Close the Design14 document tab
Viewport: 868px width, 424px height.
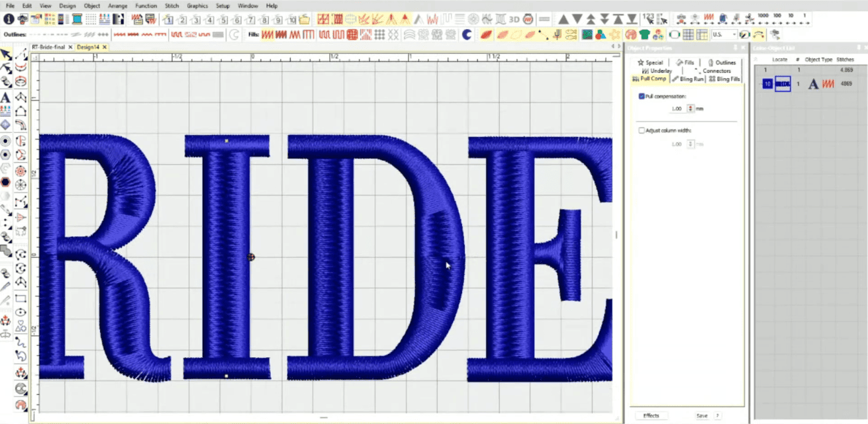[104, 47]
